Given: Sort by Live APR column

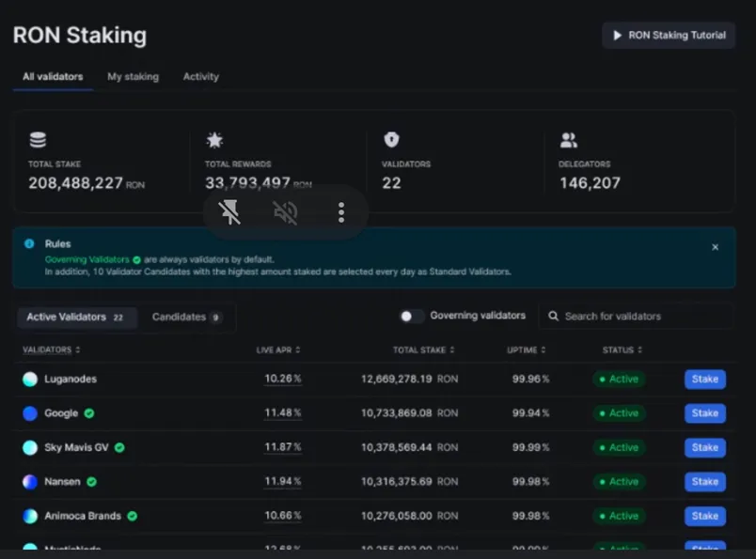Looking at the screenshot, I should pos(278,349).
